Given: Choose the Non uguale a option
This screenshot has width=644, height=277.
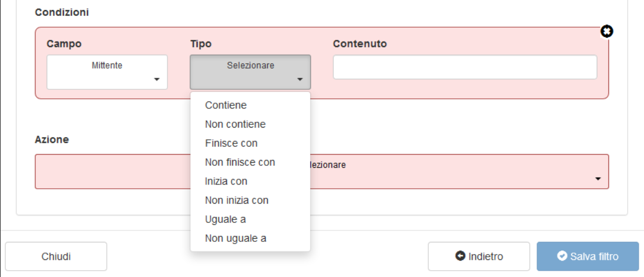Looking at the screenshot, I should pos(235,238).
